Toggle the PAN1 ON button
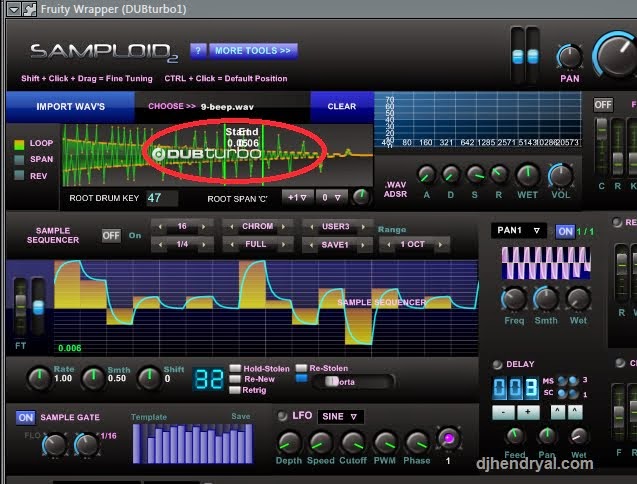637x484 pixels. [x=565, y=232]
